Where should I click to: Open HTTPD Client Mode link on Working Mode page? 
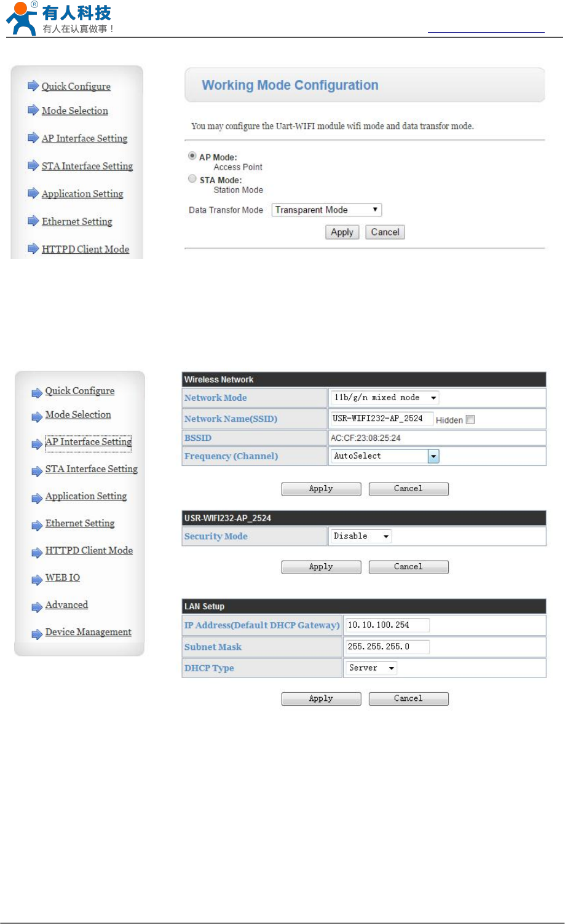[x=85, y=248]
